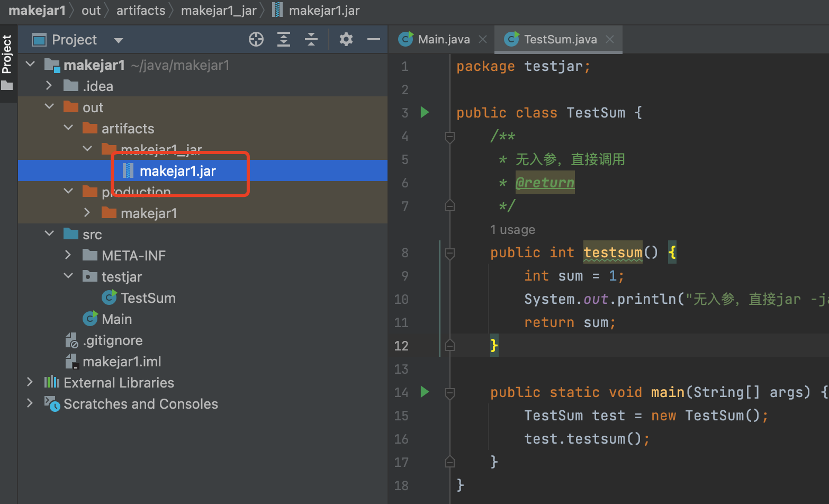Collapse the makejar1 project root node
The width and height of the screenshot is (829, 504).
tap(30, 65)
